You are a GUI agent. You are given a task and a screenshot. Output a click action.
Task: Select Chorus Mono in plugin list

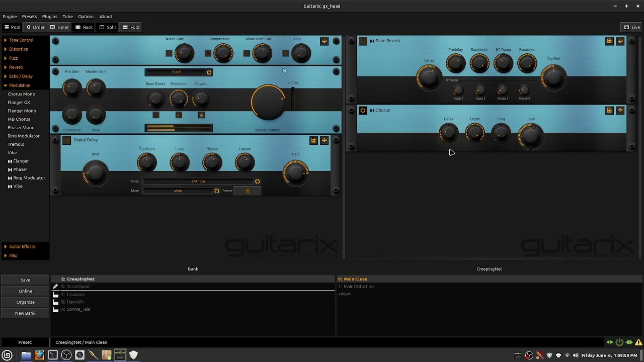pyautogui.click(x=21, y=94)
